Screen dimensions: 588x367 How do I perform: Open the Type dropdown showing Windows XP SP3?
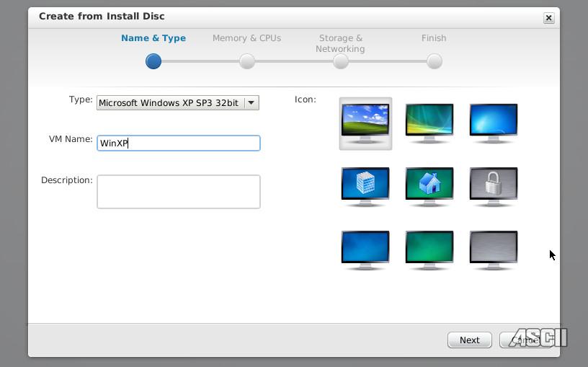click(x=178, y=103)
